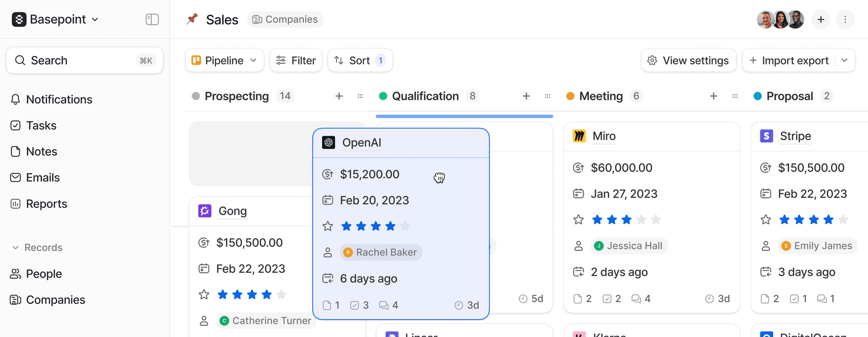868x337 pixels.
Task: Click the tasks count on Miro card
Action: click(612, 299)
